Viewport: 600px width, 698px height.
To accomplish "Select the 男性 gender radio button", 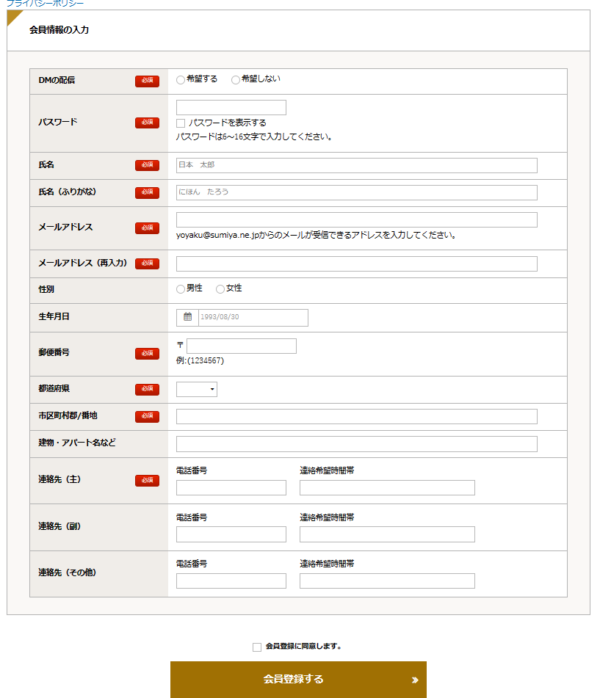I will 180,289.
